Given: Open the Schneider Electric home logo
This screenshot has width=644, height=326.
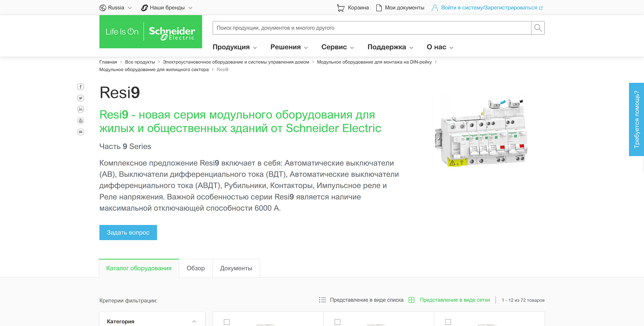Looking at the screenshot, I should click(x=151, y=32).
